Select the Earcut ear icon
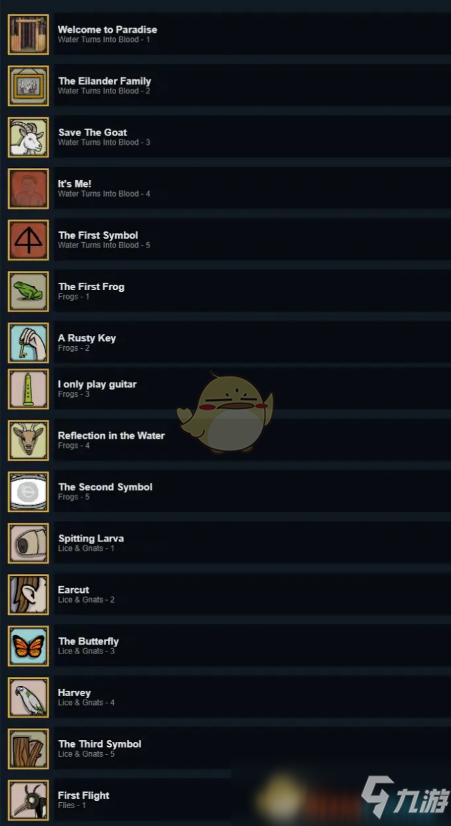This screenshot has height=826, width=451. pos(28,595)
